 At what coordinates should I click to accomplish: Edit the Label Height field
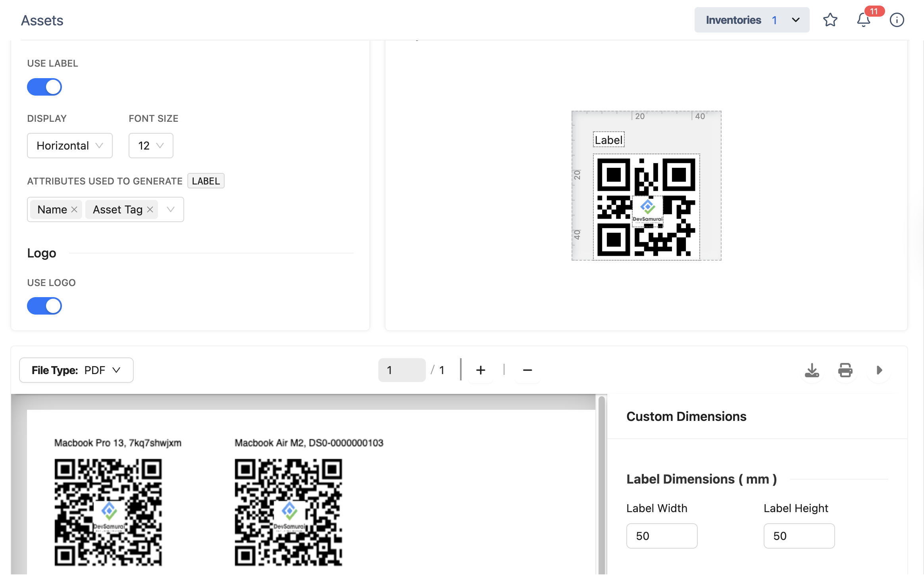[799, 536]
